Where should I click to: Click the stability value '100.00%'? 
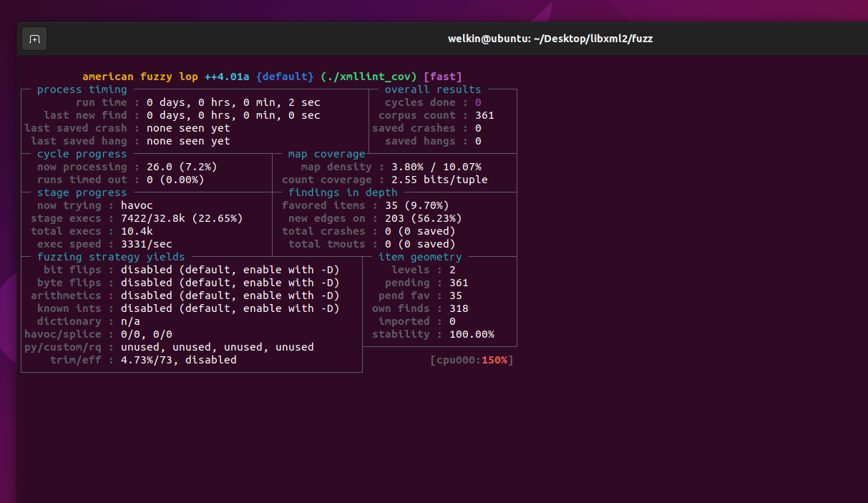(472, 334)
